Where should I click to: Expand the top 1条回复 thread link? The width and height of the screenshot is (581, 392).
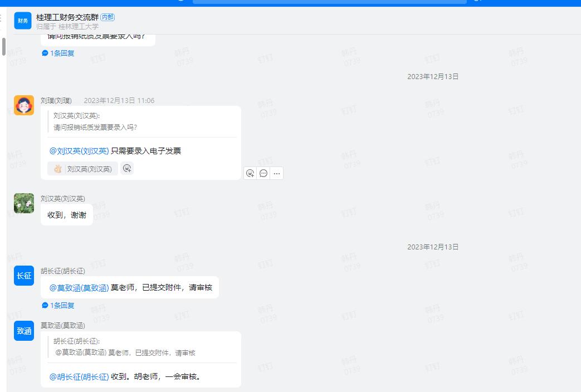coord(58,53)
